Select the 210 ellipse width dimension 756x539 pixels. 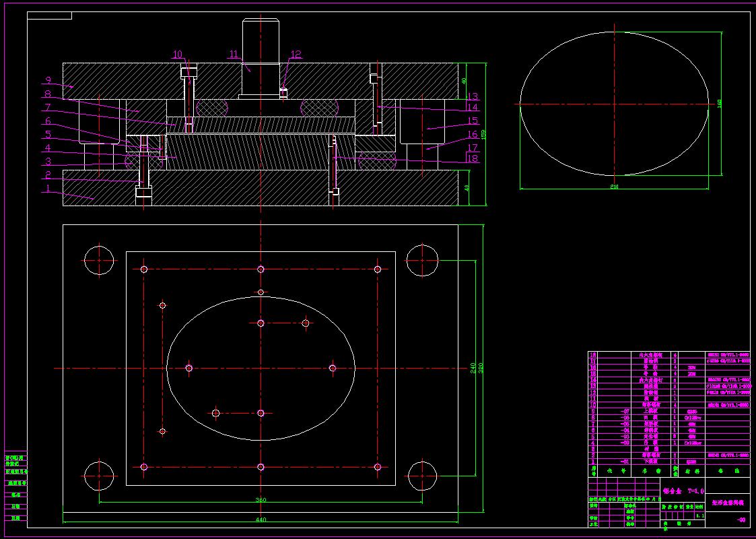coord(614,187)
